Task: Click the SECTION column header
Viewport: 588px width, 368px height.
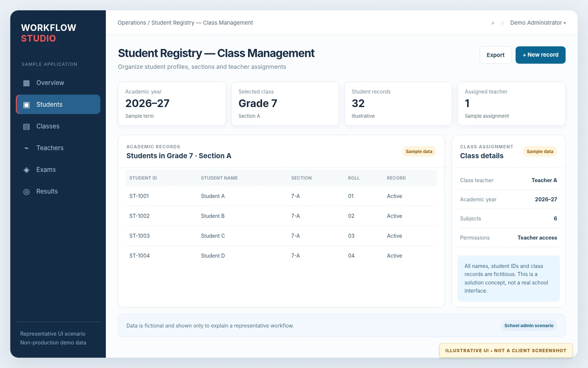Action: pyautogui.click(x=301, y=178)
